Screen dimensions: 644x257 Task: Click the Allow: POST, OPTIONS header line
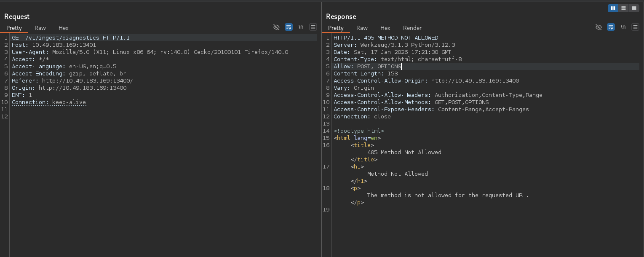coord(367,67)
